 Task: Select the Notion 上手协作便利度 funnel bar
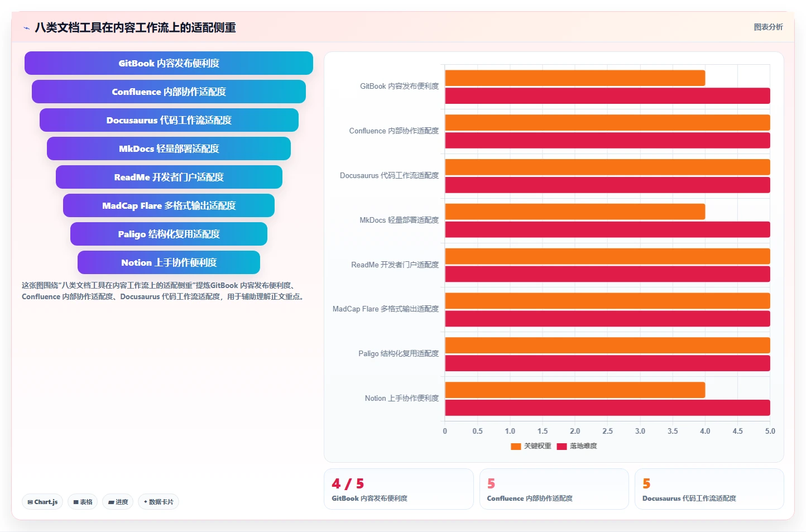click(x=169, y=262)
